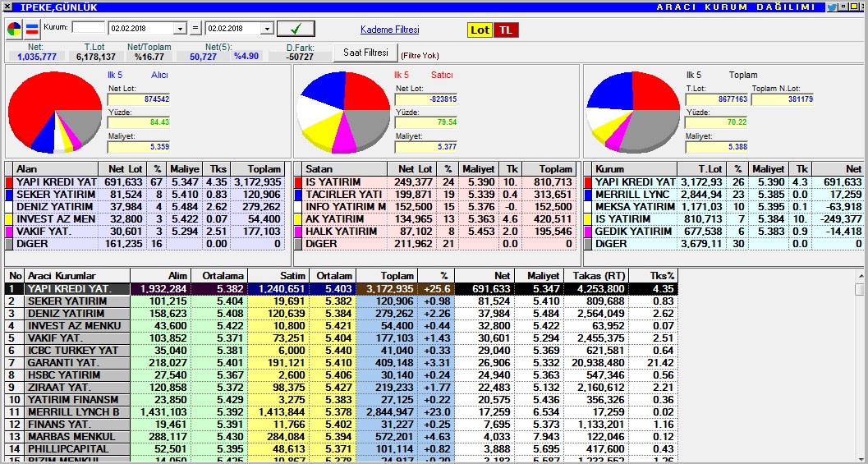The height and width of the screenshot is (464, 868).
Task: Select the MERRILL LYNCH B row in broker list
Action: (x=341, y=412)
